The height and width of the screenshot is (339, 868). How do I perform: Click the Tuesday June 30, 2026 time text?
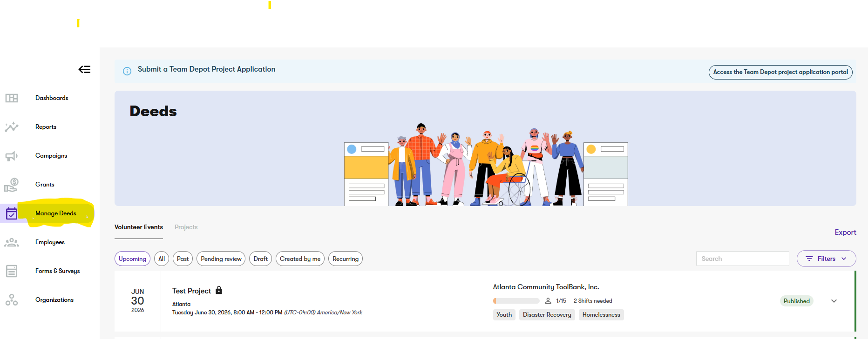tap(227, 312)
